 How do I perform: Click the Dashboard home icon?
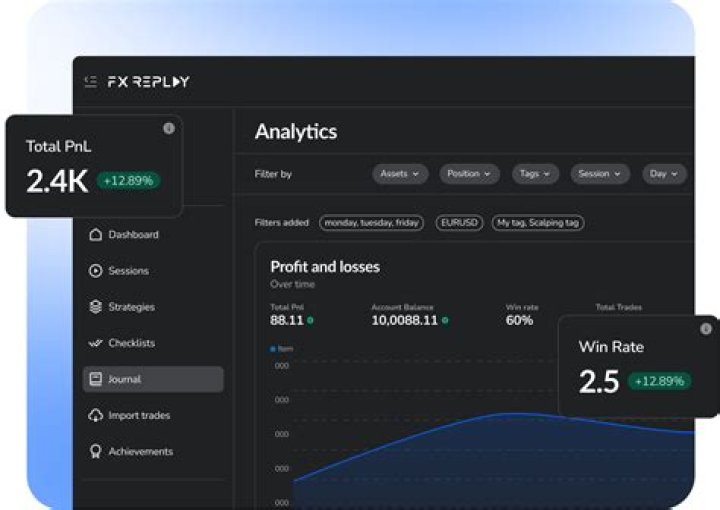(x=96, y=235)
